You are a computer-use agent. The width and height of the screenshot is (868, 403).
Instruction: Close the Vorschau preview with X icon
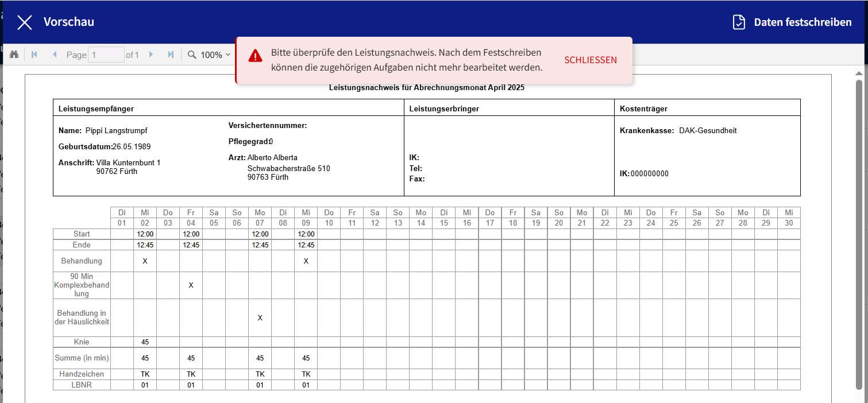[x=25, y=22]
